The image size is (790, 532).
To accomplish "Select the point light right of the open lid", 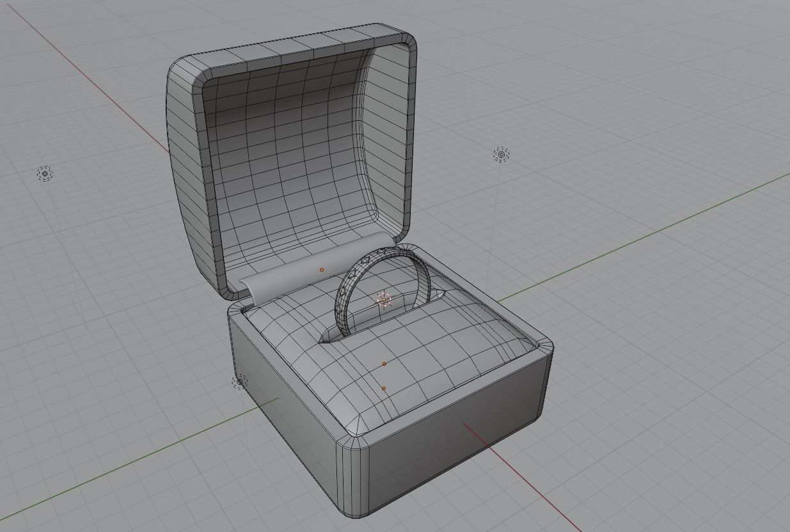I will [x=500, y=154].
